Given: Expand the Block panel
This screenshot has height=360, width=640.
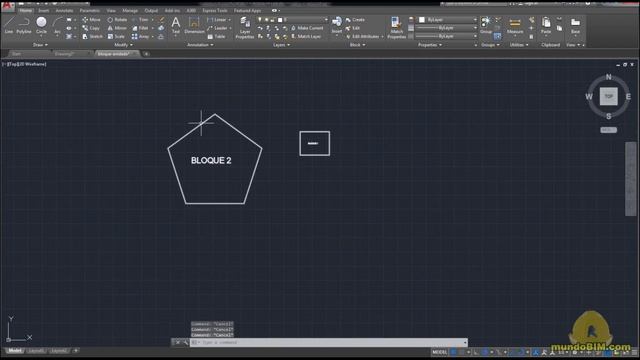Looking at the screenshot, I should [358, 45].
